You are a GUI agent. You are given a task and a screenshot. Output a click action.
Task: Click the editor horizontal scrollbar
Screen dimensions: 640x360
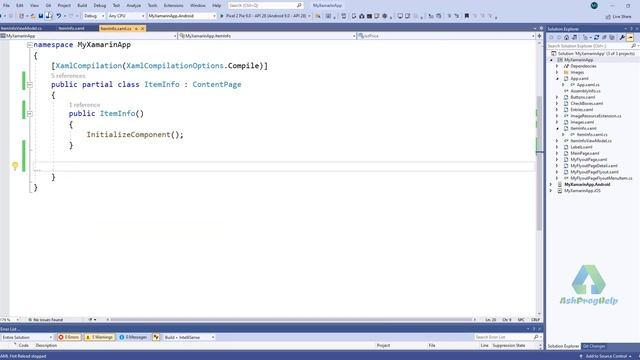pos(292,320)
